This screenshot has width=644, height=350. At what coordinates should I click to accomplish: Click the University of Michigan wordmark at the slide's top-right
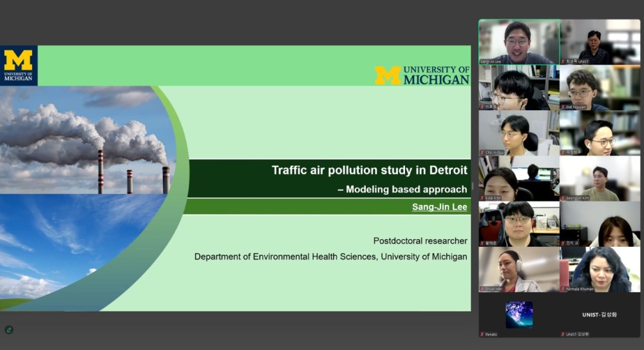(422, 75)
